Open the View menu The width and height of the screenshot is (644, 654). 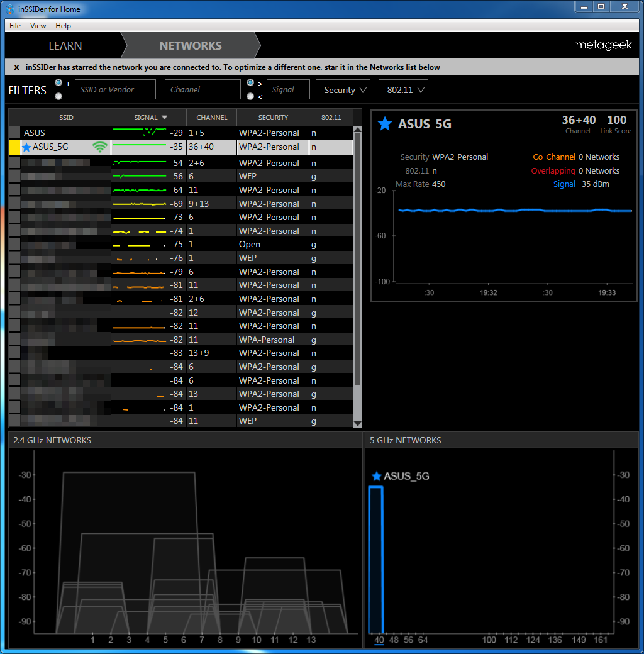38,25
